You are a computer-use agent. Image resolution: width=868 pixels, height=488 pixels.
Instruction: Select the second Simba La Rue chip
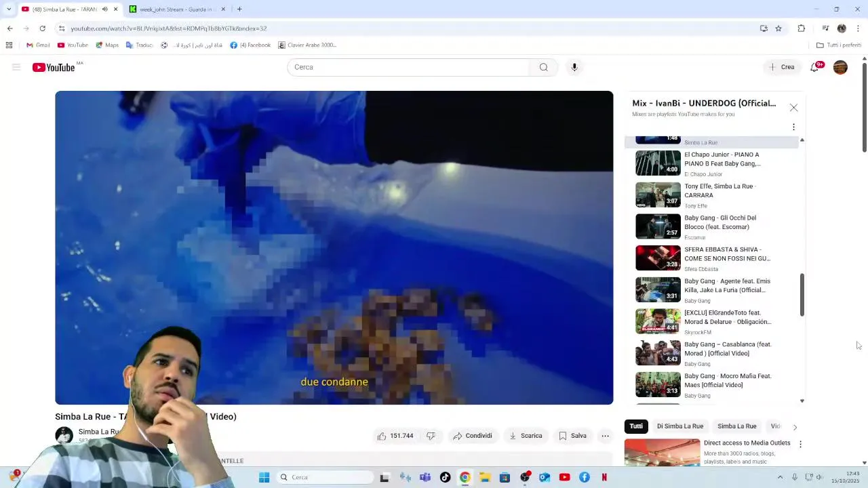coord(736,426)
